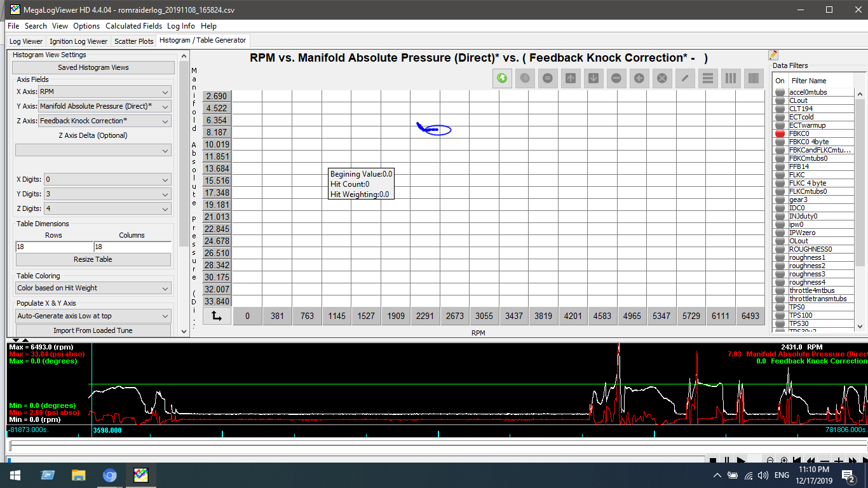Open the Table Coloring dropdown

pos(93,288)
